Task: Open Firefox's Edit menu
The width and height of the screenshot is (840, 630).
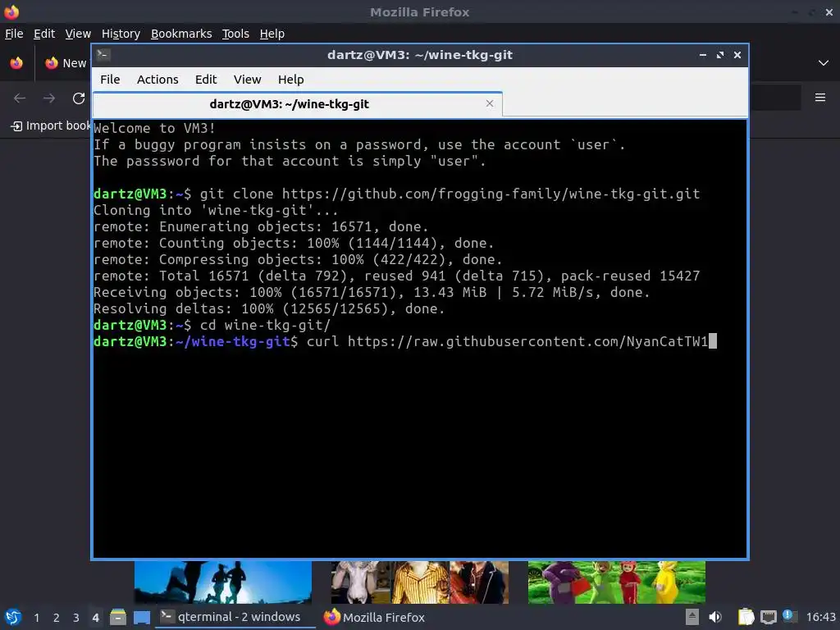Action: tap(44, 34)
